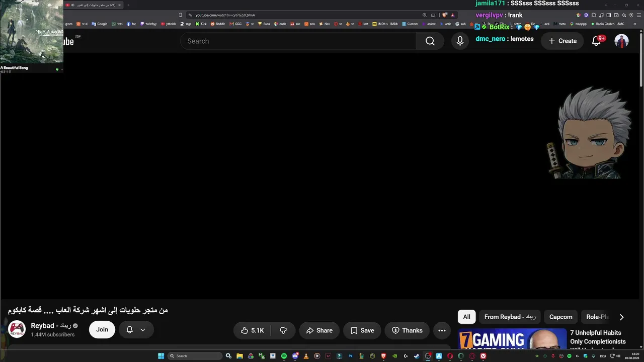
Task: Open a new browser tab
Action: pos(128,5)
